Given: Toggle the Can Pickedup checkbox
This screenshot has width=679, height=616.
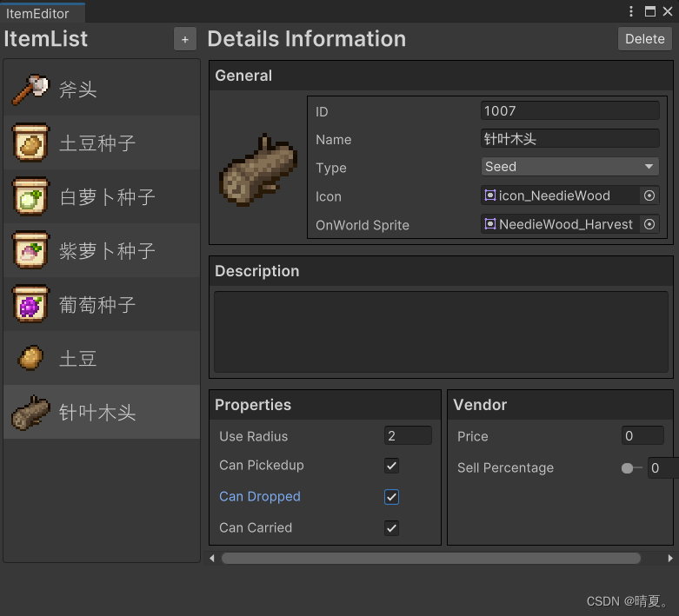Looking at the screenshot, I should coord(392,466).
